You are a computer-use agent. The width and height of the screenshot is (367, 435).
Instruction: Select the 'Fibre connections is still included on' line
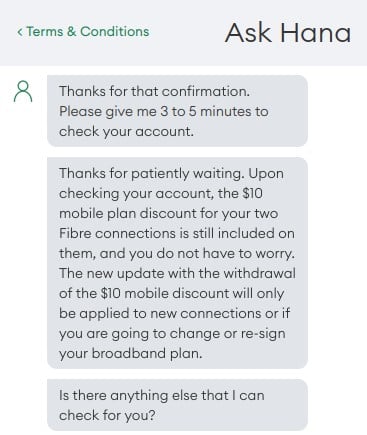[177, 233]
